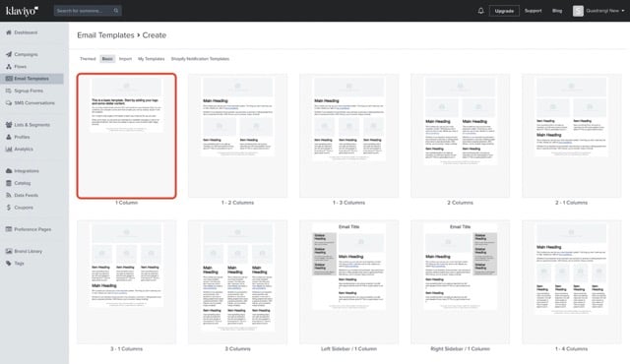The image size is (630, 364).
Task: Choose the 2 - 1 Columns template
Action: (571, 136)
